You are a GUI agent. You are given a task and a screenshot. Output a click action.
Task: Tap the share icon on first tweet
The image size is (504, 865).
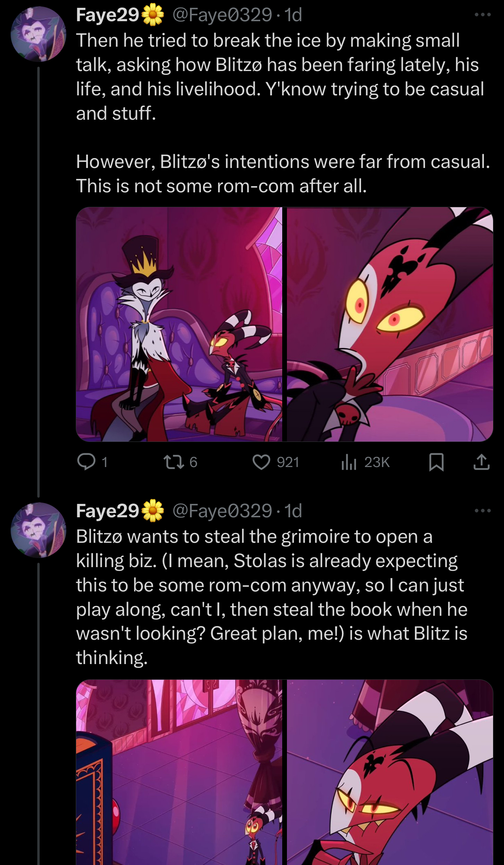coord(482,462)
